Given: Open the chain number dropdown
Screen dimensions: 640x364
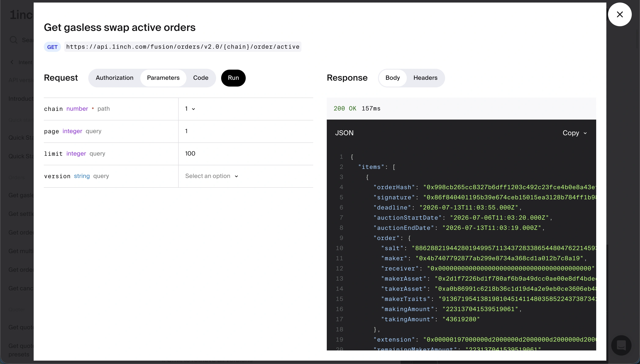Looking at the screenshot, I should pos(190,109).
